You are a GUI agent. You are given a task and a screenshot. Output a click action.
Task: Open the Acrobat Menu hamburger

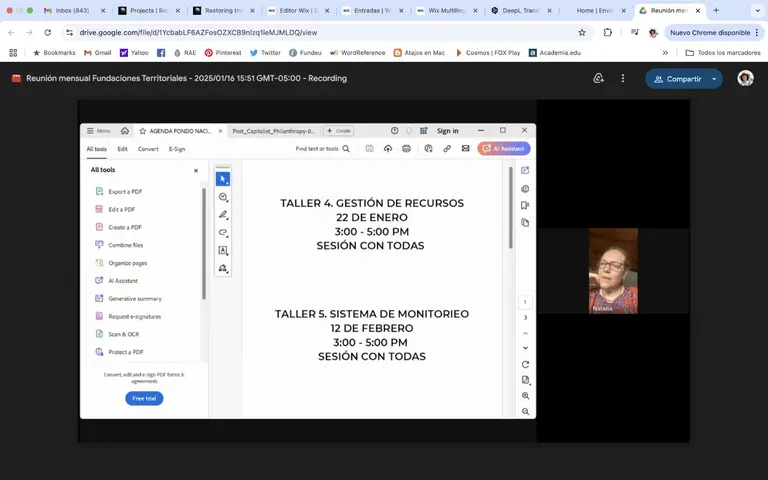(98, 131)
